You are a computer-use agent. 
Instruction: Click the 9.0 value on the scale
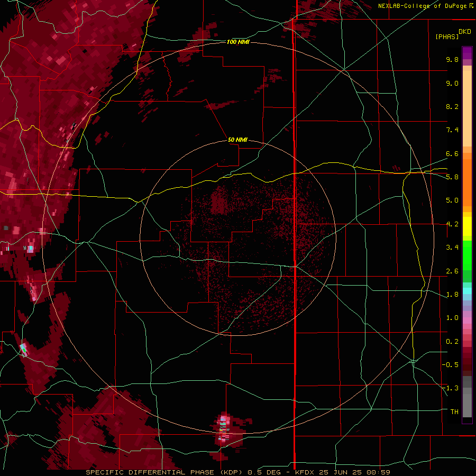coord(452,83)
